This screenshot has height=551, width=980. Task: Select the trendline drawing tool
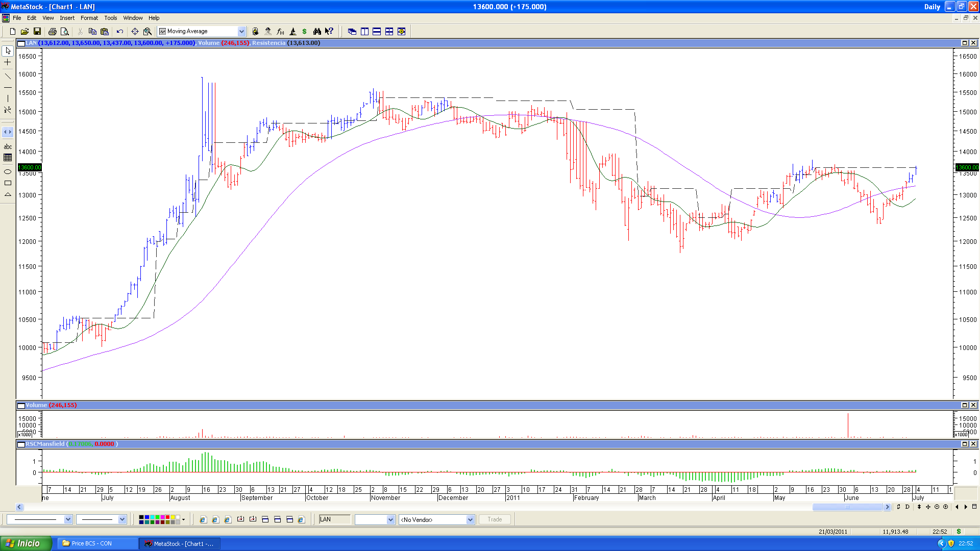point(8,77)
